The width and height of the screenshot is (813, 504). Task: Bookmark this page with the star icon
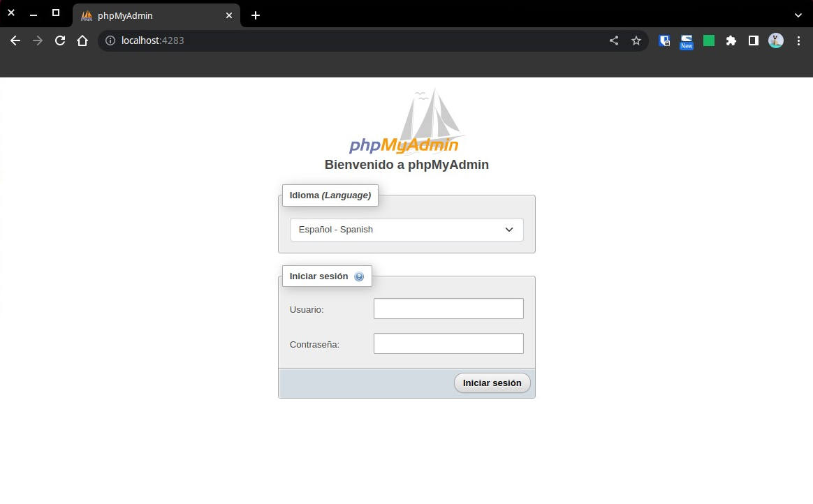coord(636,40)
